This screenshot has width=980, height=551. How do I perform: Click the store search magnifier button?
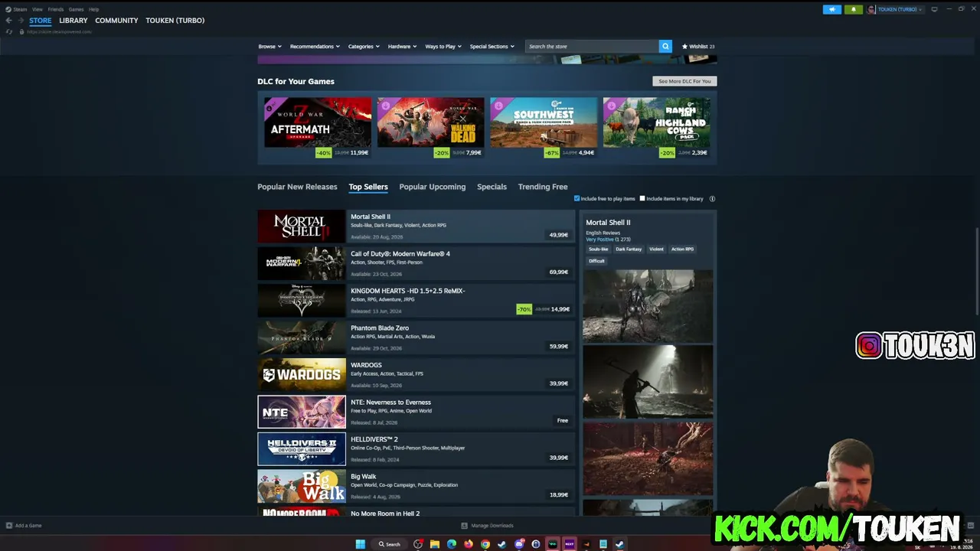(x=665, y=46)
